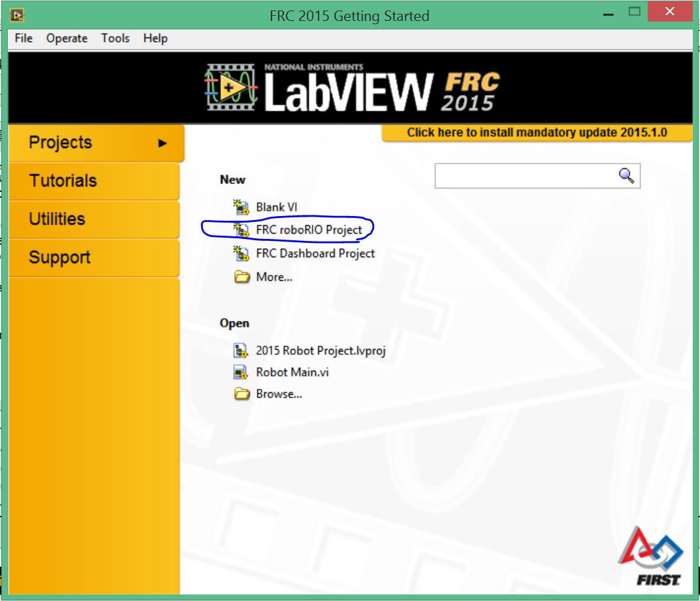This screenshot has width=700, height=601.
Task: Open the File menu
Action: pos(24,39)
